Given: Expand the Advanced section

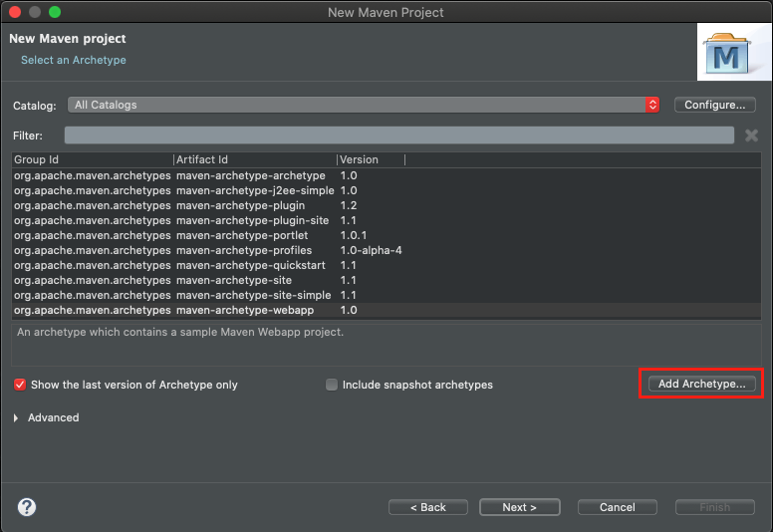Looking at the screenshot, I should [16, 417].
